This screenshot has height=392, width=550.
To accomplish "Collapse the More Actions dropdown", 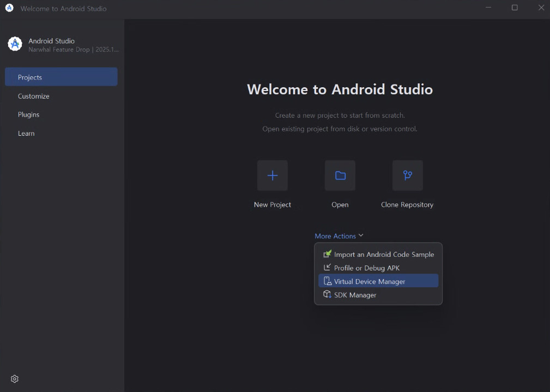I will 339,236.
